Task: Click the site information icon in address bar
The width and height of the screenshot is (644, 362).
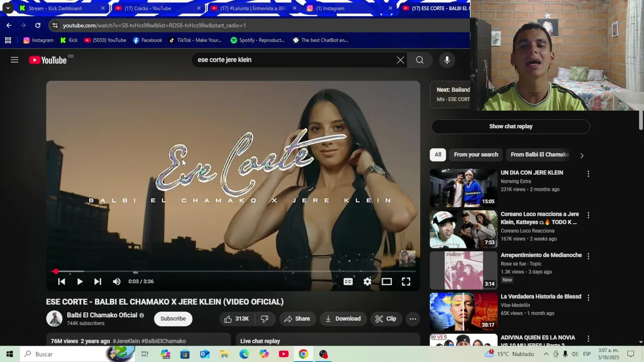Action: tap(55, 25)
